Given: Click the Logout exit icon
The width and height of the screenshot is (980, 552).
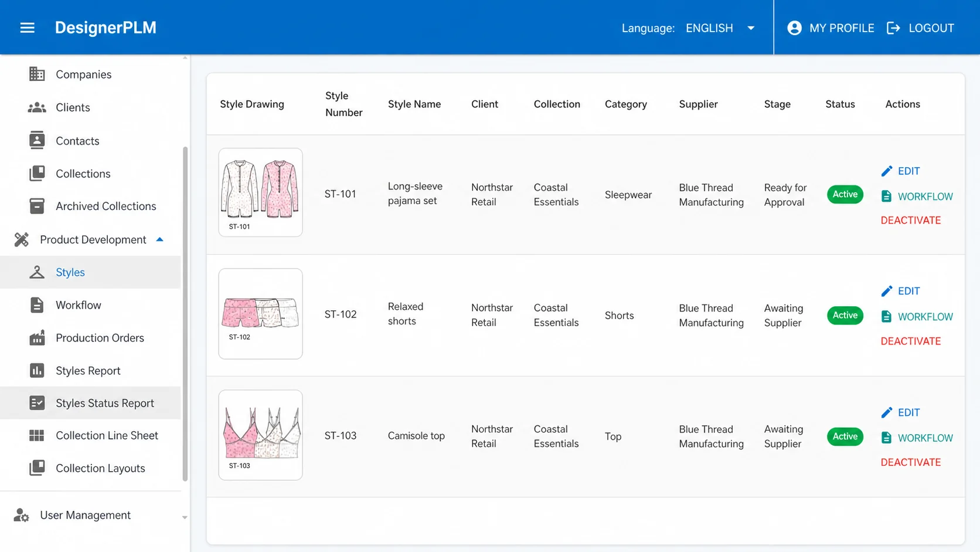Looking at the screenshot, I should [893, 28].
